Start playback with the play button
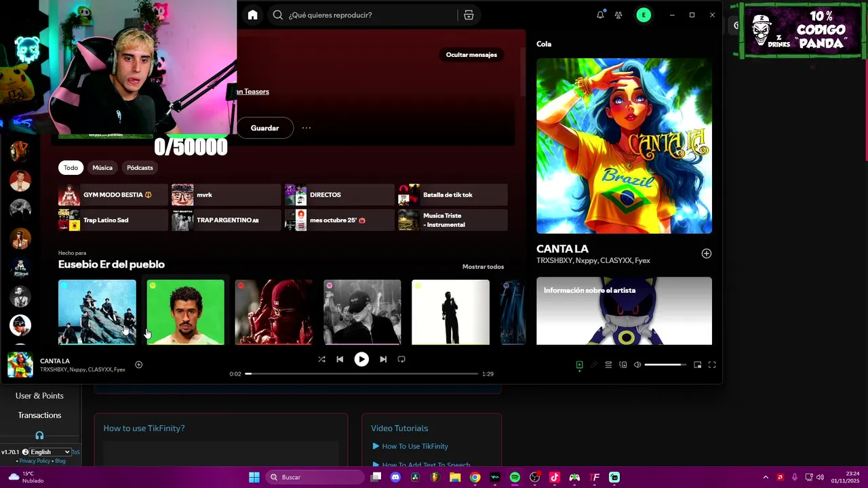This screenshot has width=868, height=488. pos(361,359)
